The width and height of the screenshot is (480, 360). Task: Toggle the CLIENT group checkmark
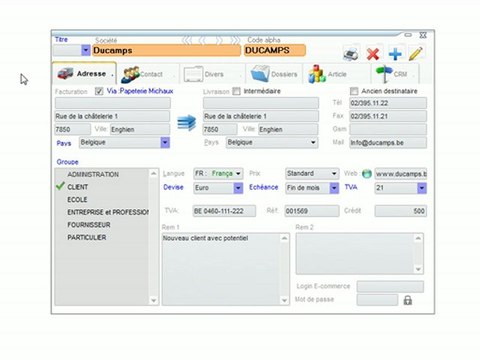(60, 186)
